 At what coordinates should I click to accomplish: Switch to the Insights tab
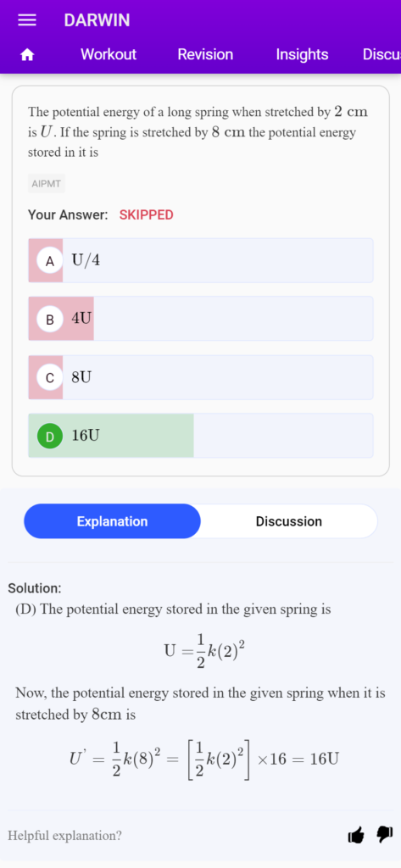302,54
